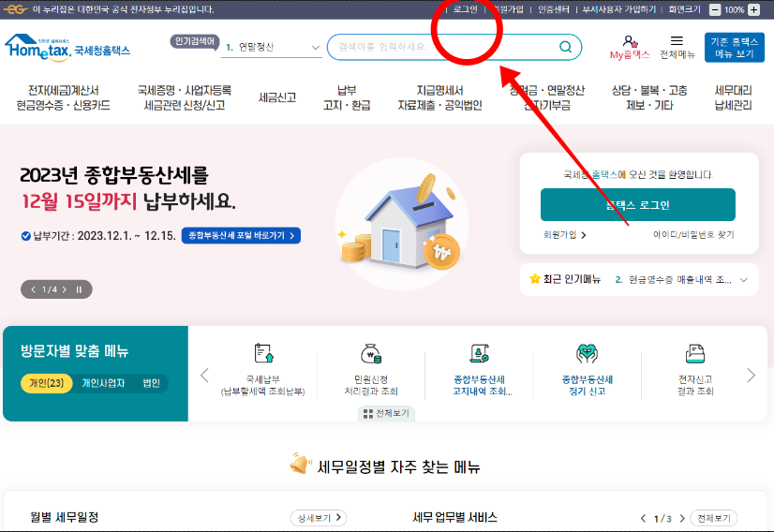
Task: Click the magnifier search icon
Action: coord(565,47)
